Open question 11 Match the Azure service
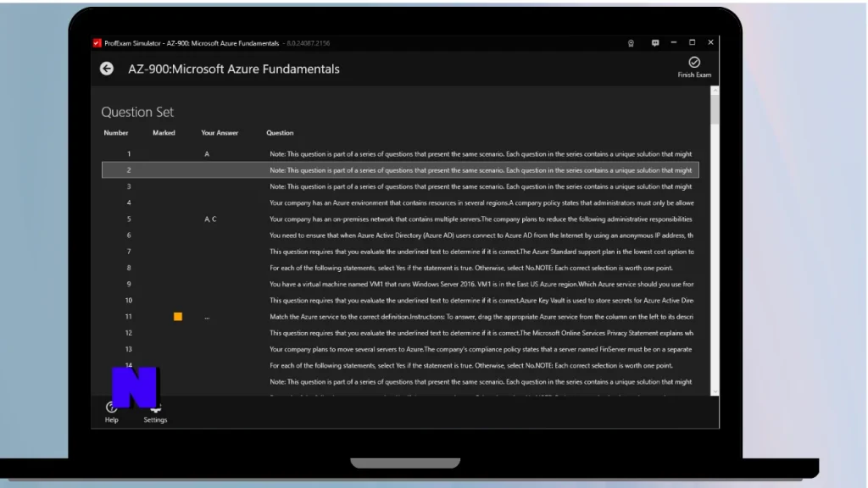868x488 pixels. (x=400, y=317)
